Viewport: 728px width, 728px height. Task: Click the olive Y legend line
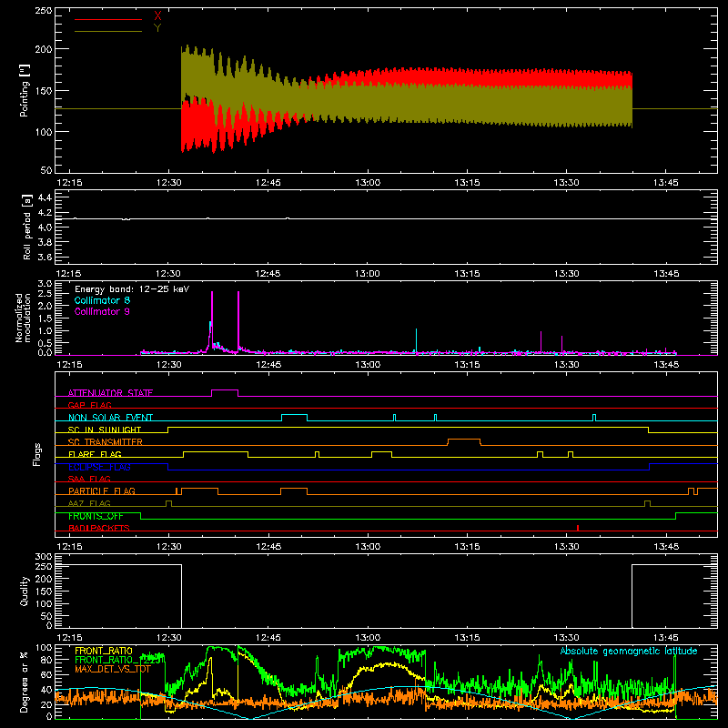tap(108, 32)
